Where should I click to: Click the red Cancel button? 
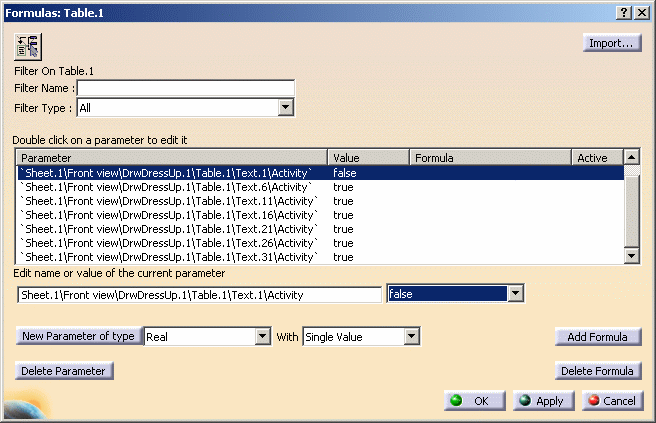(611, 400)
